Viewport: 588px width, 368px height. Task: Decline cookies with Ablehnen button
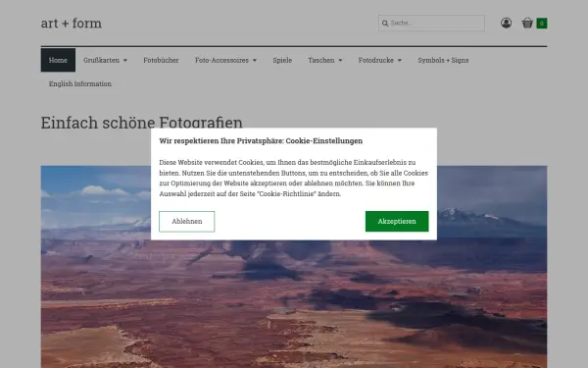pos(187,221)
